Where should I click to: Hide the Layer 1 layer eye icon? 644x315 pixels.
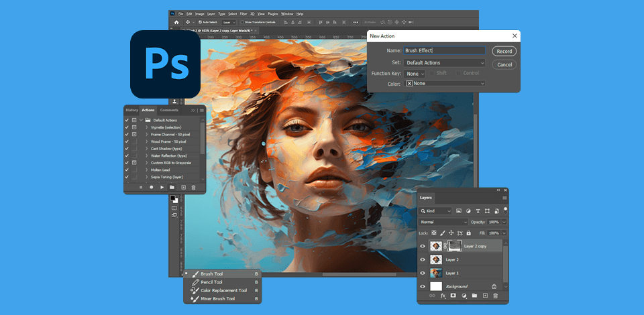(423, 273)
